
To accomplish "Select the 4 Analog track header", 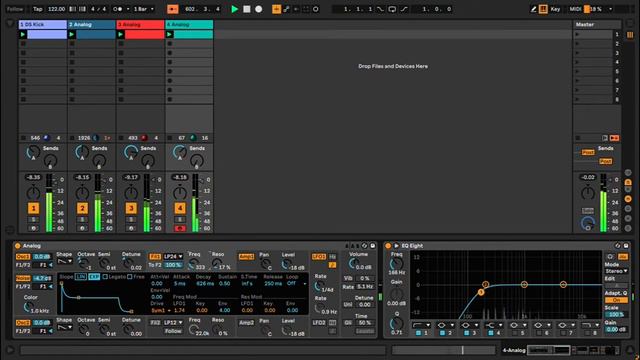I will tap(189, 24).
